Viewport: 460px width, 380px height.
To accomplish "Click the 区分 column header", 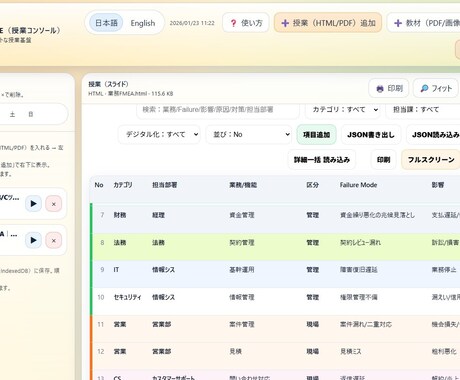I will point(313,185).
